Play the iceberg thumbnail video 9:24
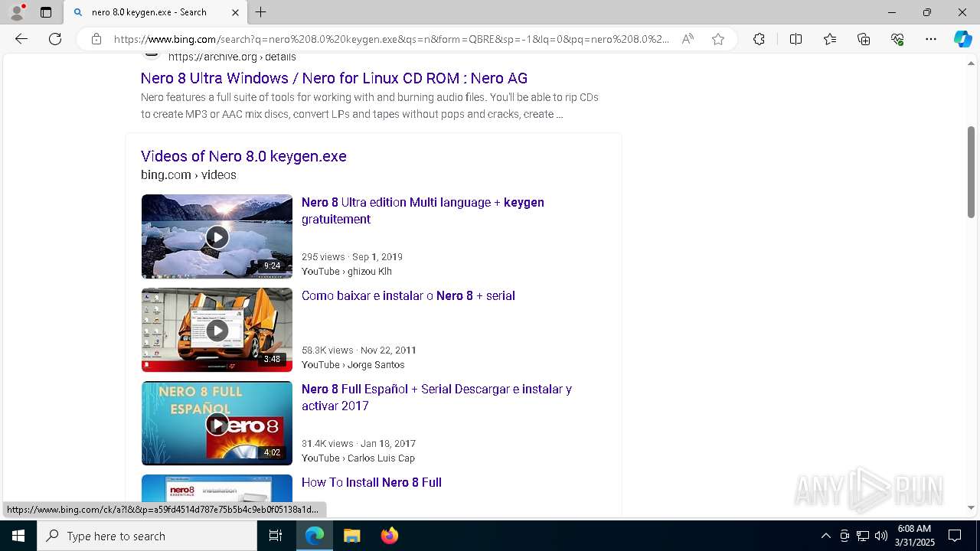Viewport: 980px width, 551px height. point(217,236)
